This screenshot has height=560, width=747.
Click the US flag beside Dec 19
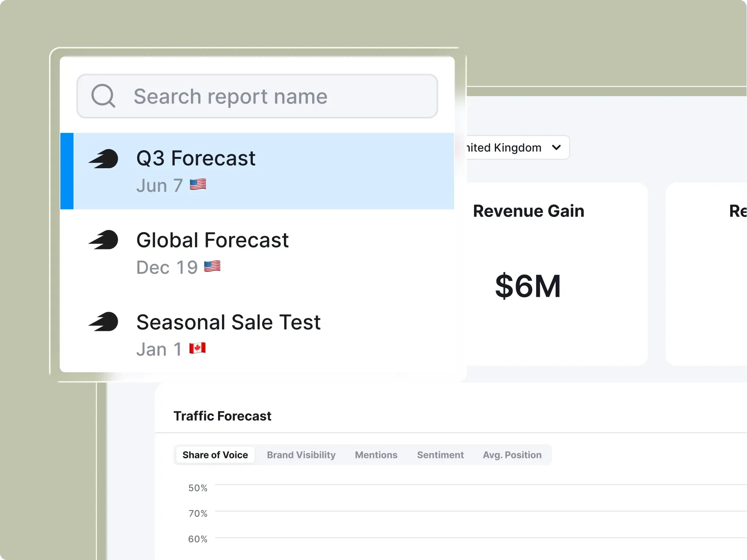tap(212, 266)
